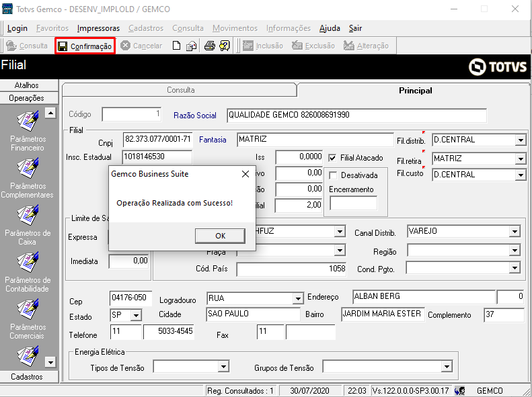Click the Cancelar toolbar button
This screenshot has height=397, width=532.
point(141,46)
